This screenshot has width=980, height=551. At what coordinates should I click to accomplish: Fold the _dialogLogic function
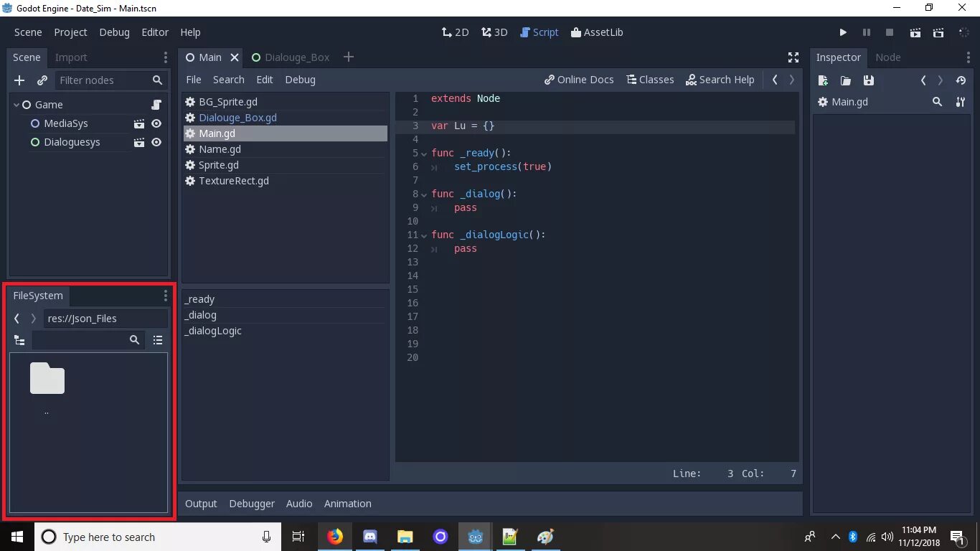[x=425, y=235]
